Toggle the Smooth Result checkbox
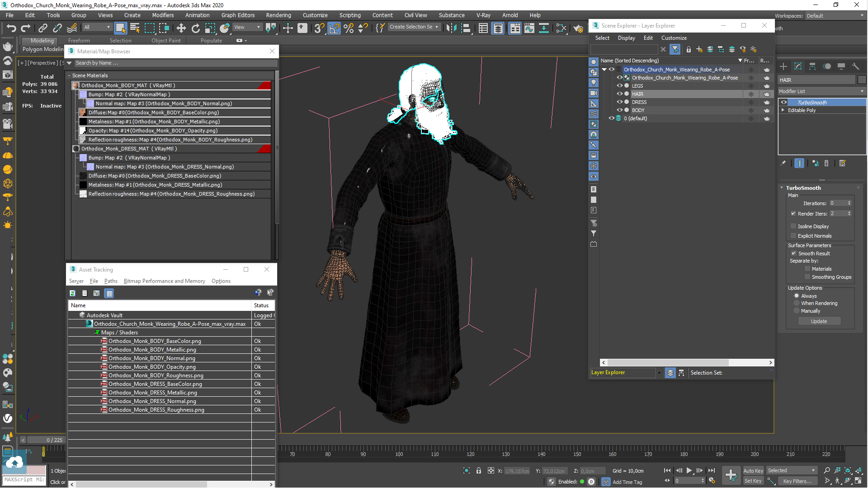 point(794,253)
